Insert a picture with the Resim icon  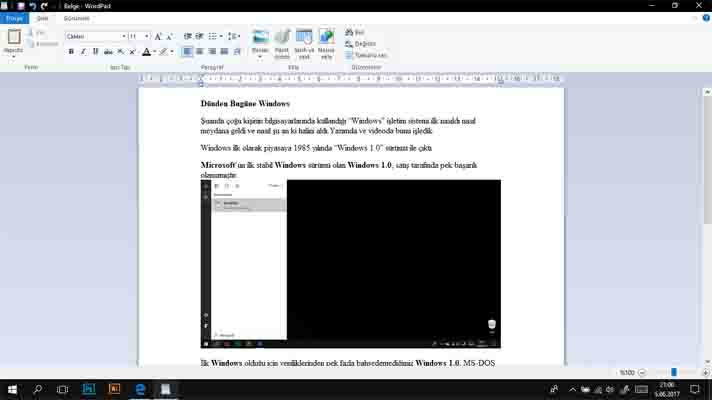point(260,40)
